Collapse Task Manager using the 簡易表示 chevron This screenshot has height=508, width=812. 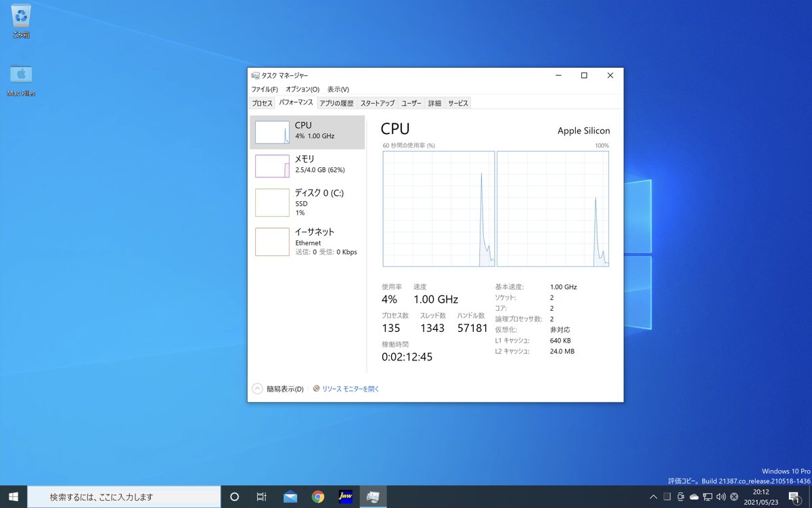point(257,388)
